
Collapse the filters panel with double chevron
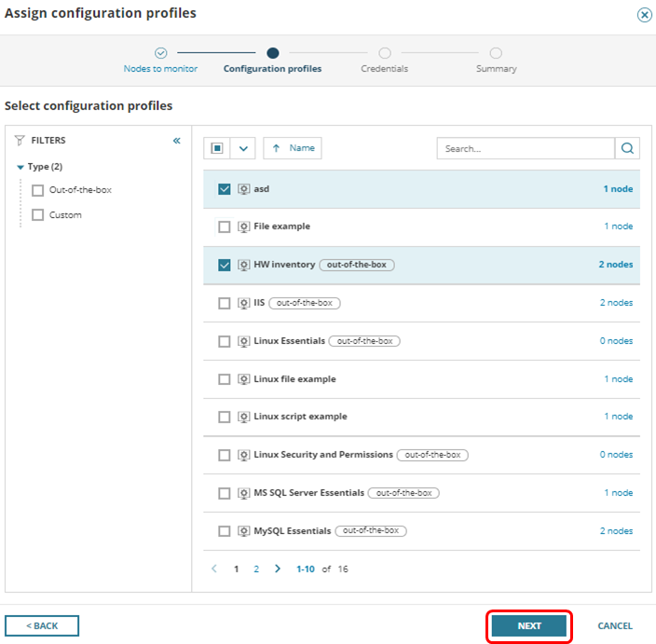click(x=176, y=141)
